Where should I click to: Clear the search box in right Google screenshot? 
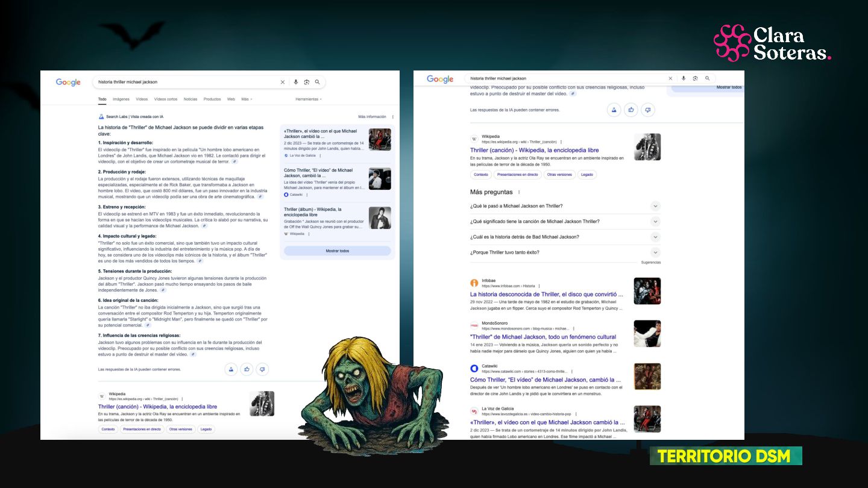tap(670, 78)
